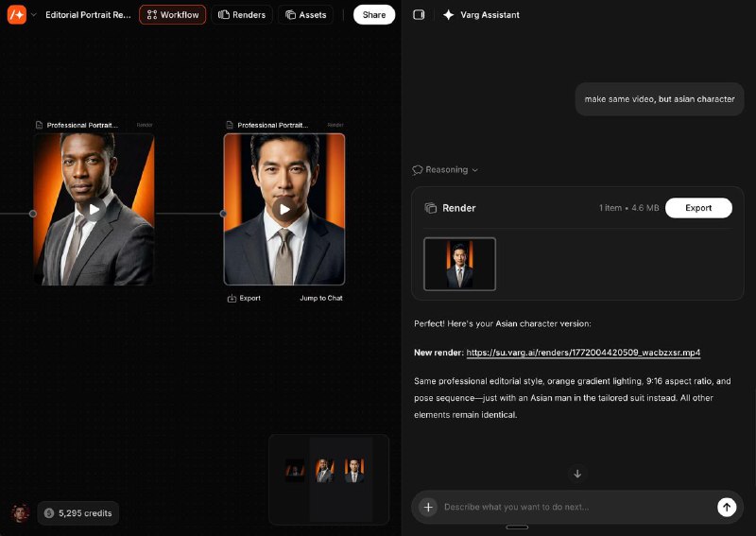Open the dropdown chevron beside the logo

tap(34, 15)
